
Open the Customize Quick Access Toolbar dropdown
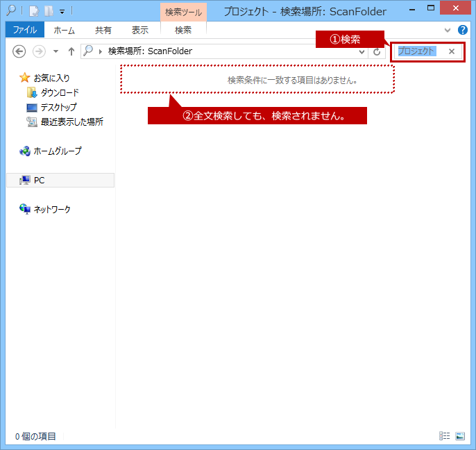[62, 12]
